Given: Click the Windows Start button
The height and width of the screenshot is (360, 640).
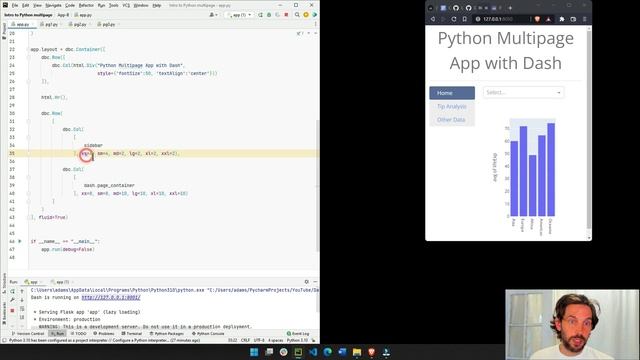Looking at the screenshot, I should click(254, 352).
